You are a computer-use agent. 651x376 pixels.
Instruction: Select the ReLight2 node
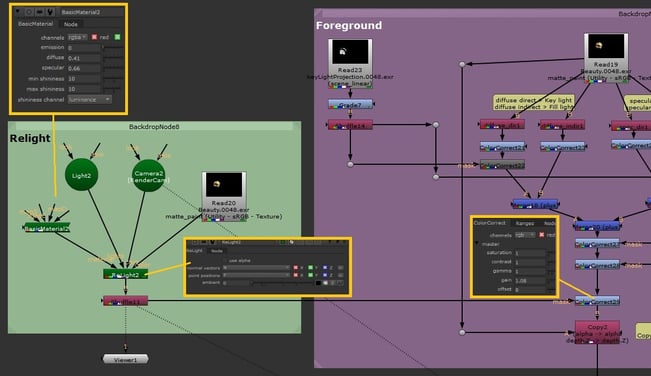point(125,274)
